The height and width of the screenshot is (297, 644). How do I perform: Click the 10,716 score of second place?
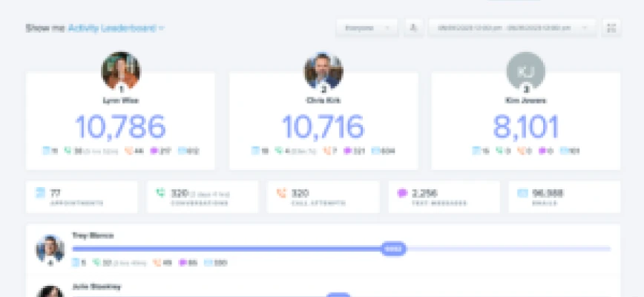tap(323, 126)
